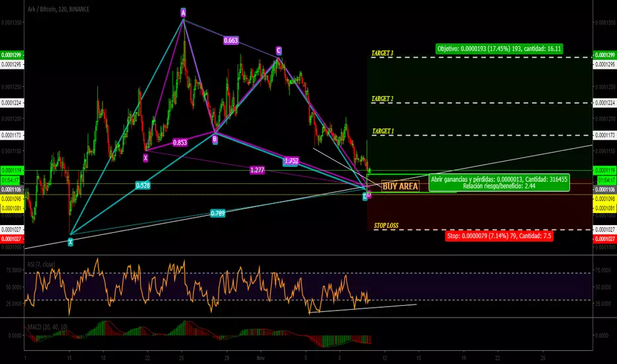Click the 01:54:17 countdown tag on the right axis
617x364 pixels.
(x=606, y=180)
